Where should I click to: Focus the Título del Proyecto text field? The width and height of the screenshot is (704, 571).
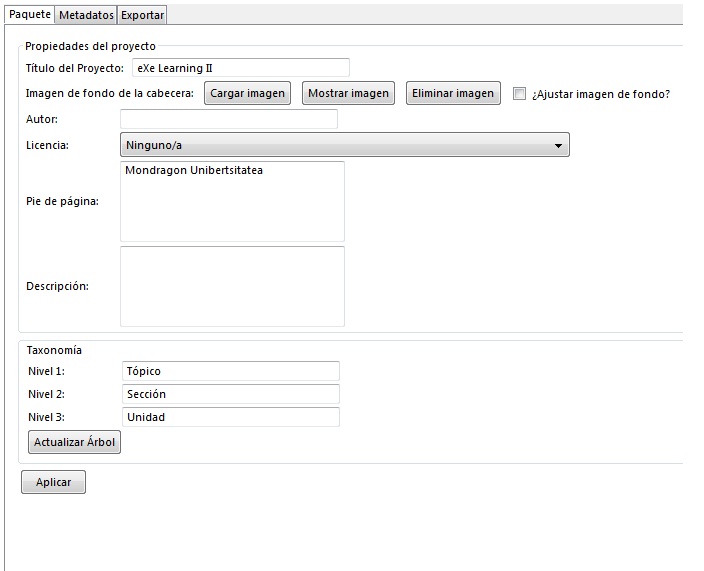(240, 68)
